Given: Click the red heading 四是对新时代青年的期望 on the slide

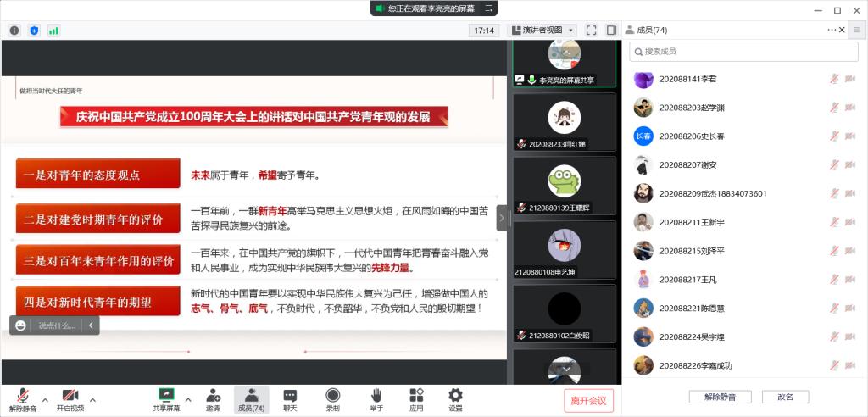Looking at the screenshot, I should point(98,301).
